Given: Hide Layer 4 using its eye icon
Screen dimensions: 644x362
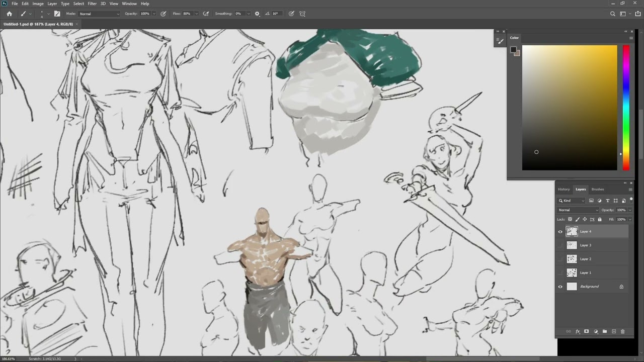Looking at the screenshot, I should tap(560, 232).
